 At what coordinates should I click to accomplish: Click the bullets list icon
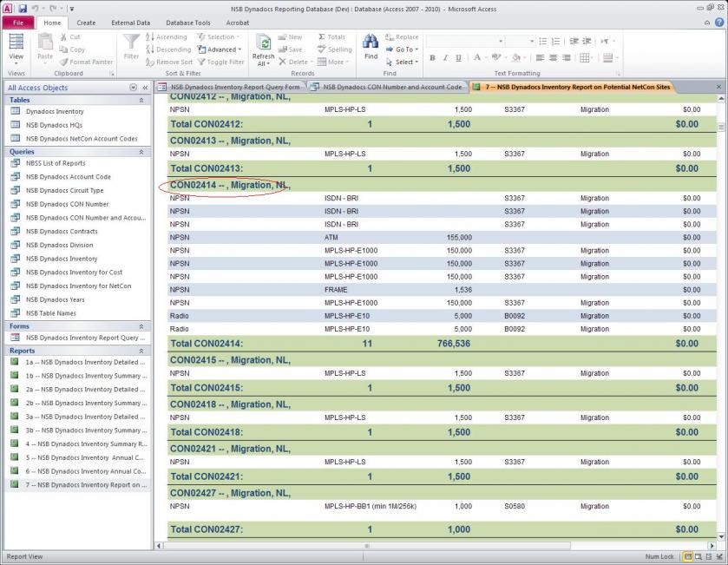pyautogui.click(x=543, y=42)
